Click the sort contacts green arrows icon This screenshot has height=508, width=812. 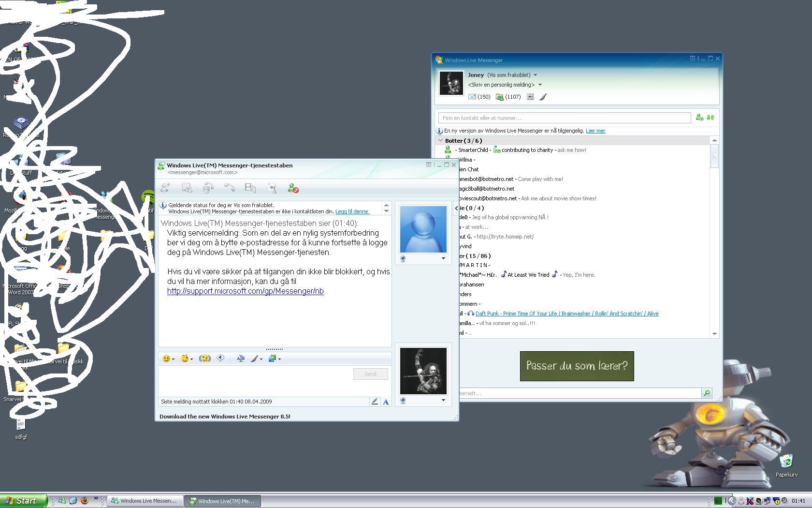(710, 118)
